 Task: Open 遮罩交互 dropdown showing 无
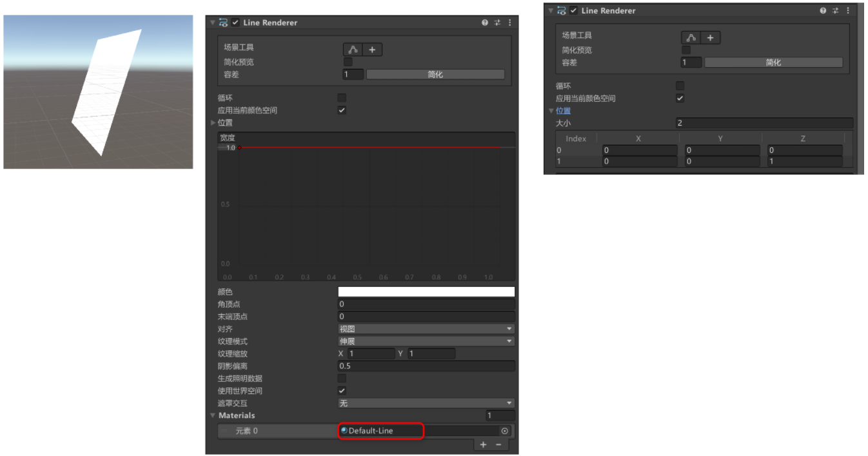pyautogui.click(x=426, y=403)
